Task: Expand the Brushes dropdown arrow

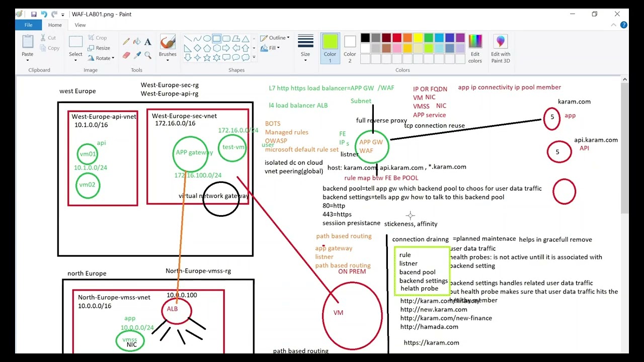Action: [x=168, y=60]
